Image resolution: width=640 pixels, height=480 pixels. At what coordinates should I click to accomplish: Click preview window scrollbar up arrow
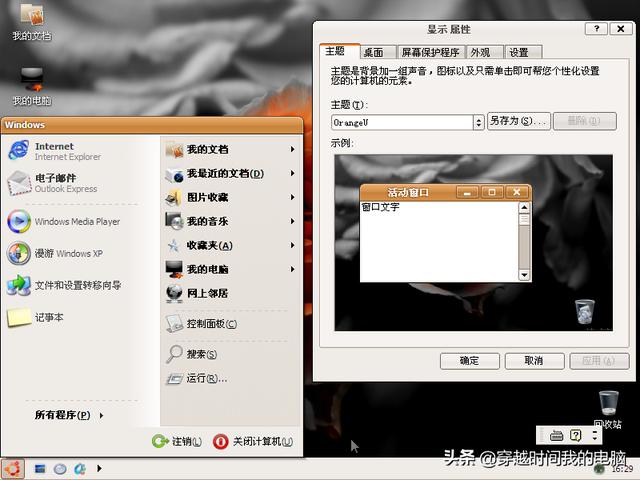click(x=524, y=208)
